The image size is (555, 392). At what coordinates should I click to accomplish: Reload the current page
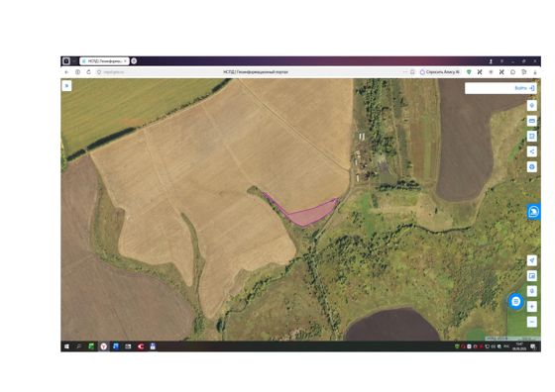[88, 72]
